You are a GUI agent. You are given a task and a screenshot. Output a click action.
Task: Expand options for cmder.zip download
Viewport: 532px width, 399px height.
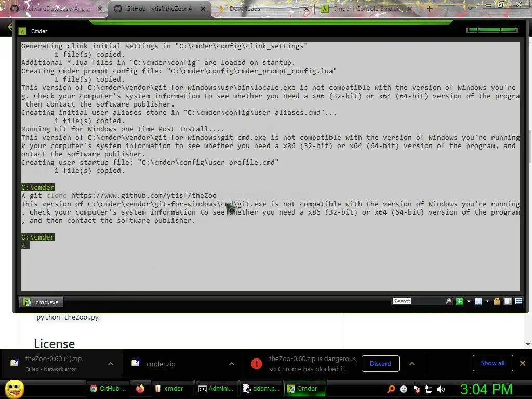[232, 364]
